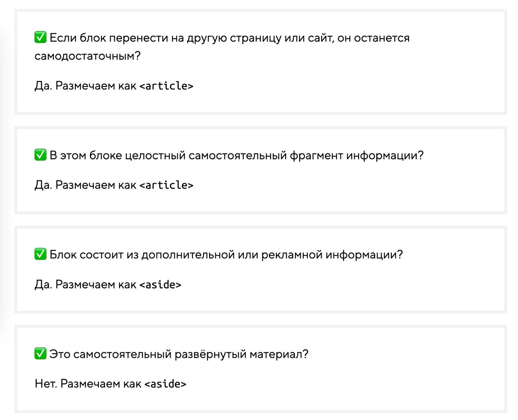Click the <article> code tag under «целостный самостоятельный фрагмент»
The width and height of the screenshot is (518, 420).
(x=166, y=185)
